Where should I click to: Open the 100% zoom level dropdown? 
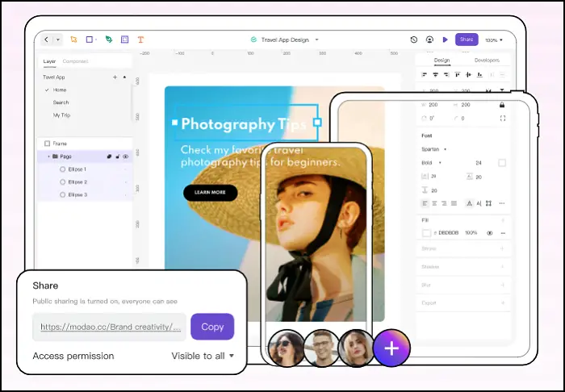[494, 40]
